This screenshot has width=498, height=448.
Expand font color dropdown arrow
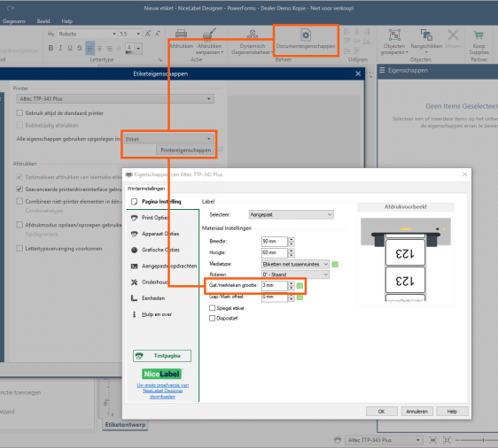[x=138, y=49]
